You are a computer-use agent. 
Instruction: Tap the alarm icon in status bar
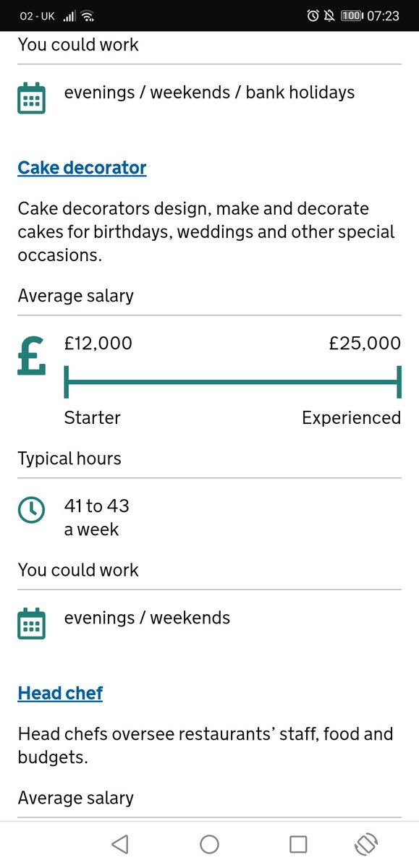(x=313, y=15)
